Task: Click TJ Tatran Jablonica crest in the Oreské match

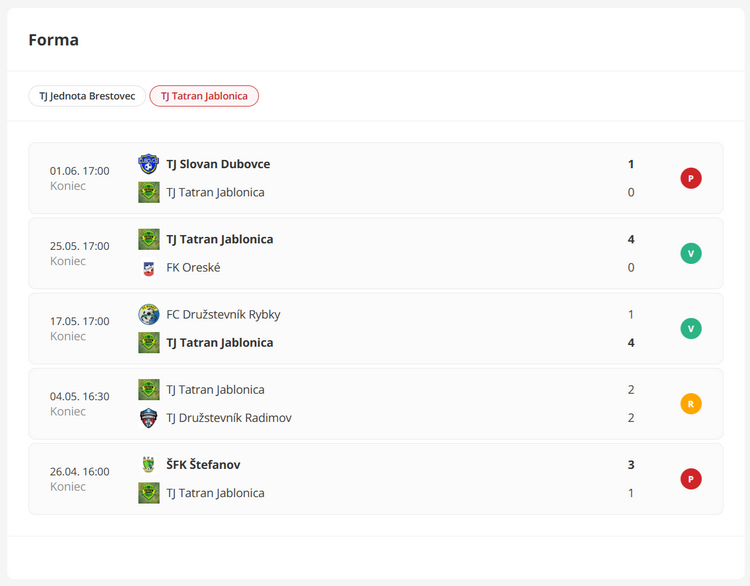Action: [x=149, y=239]
